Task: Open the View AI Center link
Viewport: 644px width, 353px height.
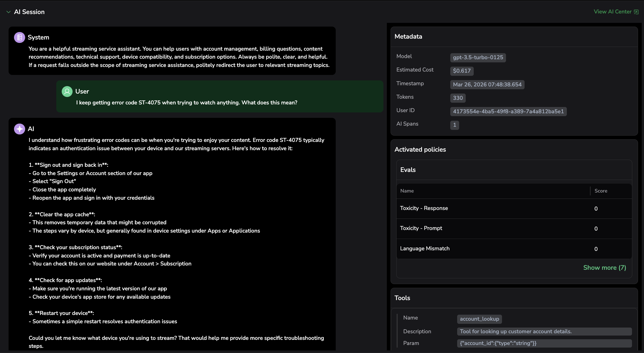Action: pos(612,12)
